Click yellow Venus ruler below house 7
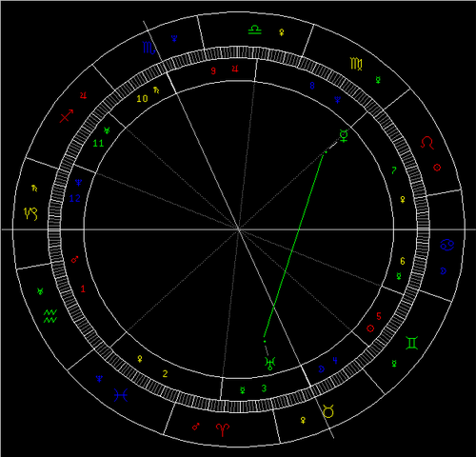This screenshot has width=476, height=457. click(403, 199)
